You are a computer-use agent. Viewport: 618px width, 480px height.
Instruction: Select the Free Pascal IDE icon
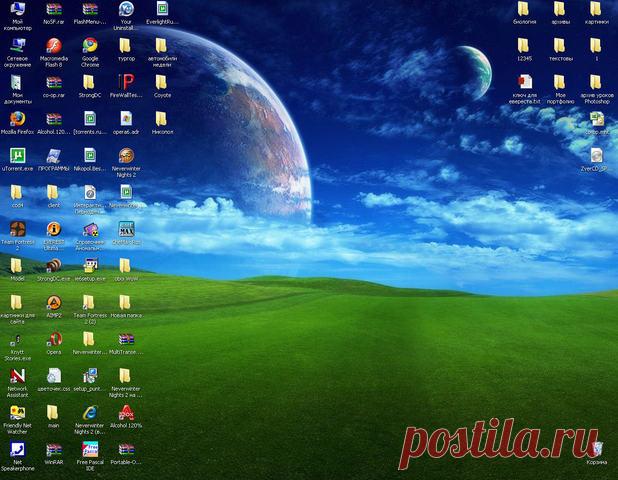tap(90, 448)
